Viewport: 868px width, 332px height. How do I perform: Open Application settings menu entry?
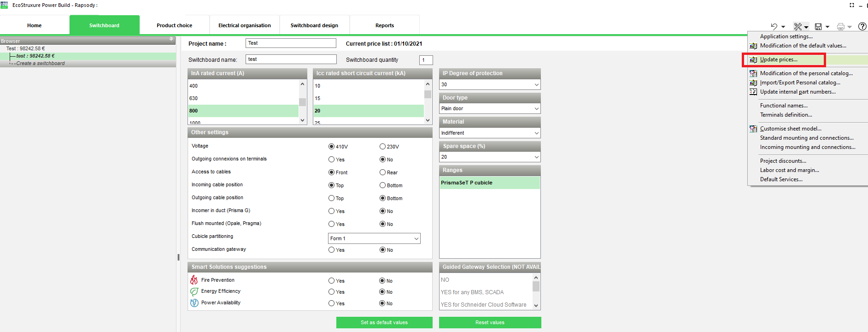click(x=786, y=36)
